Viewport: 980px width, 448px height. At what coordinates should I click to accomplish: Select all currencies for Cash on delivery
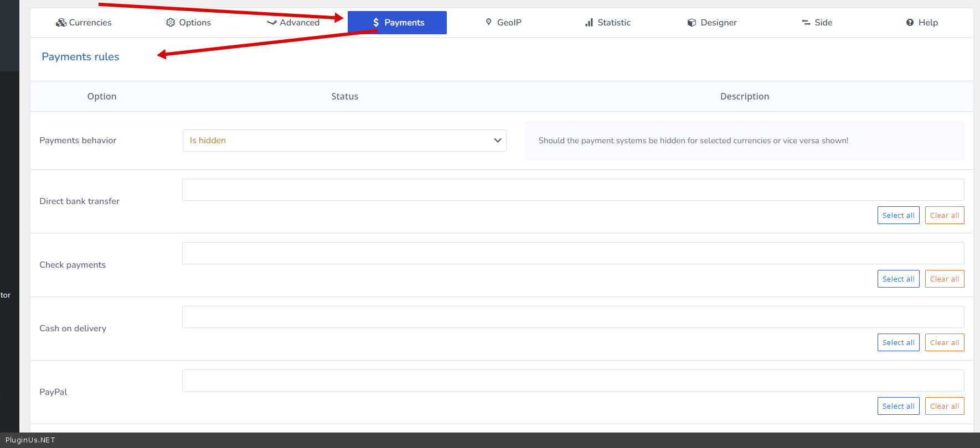898,342
